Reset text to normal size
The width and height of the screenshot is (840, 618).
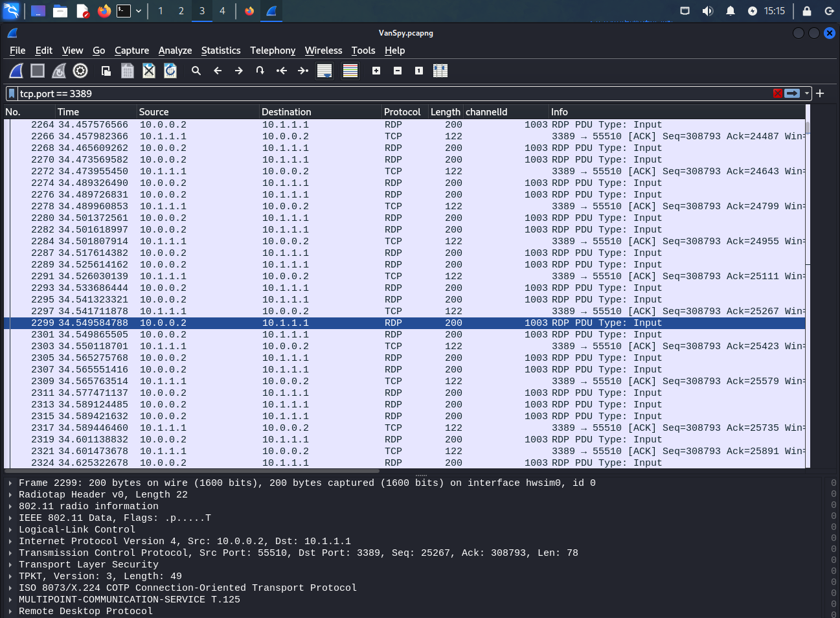point(419,71)
